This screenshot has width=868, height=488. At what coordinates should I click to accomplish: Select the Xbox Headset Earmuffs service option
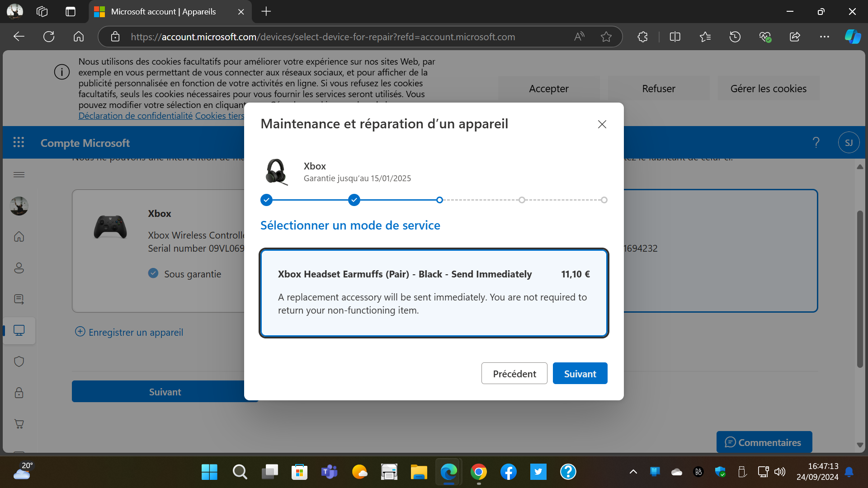[434, 293]
